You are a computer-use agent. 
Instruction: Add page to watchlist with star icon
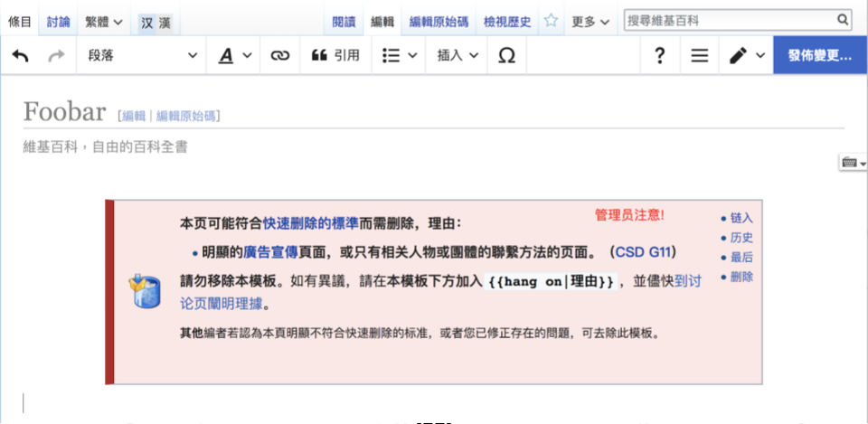[551, 22]
